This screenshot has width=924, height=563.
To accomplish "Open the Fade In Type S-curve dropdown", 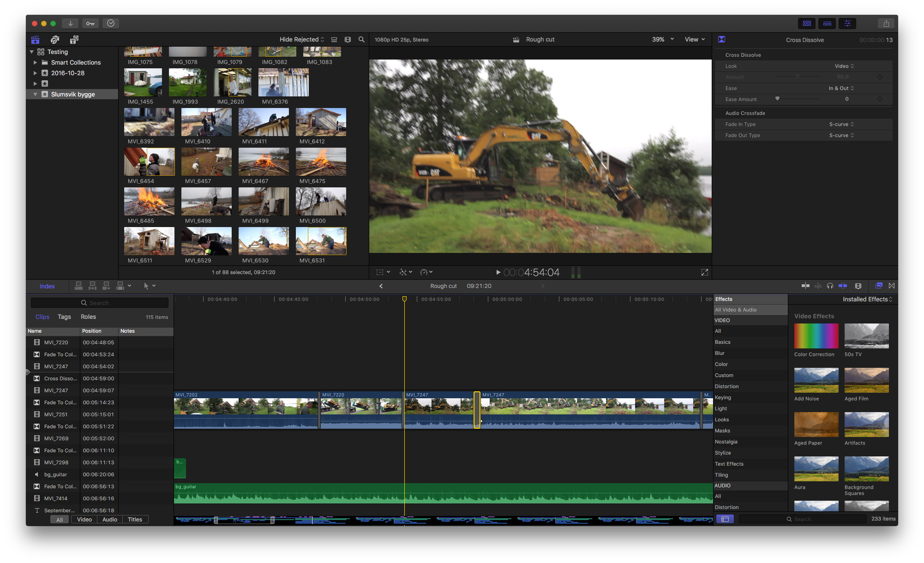I will 842,124.
